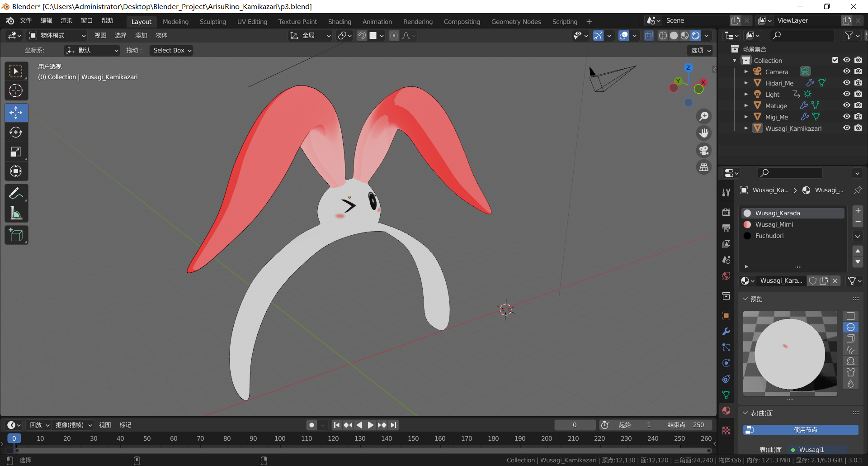The image size is (868, 466).
Task: Open the object mode dropdown
Action: coord(57,35)
